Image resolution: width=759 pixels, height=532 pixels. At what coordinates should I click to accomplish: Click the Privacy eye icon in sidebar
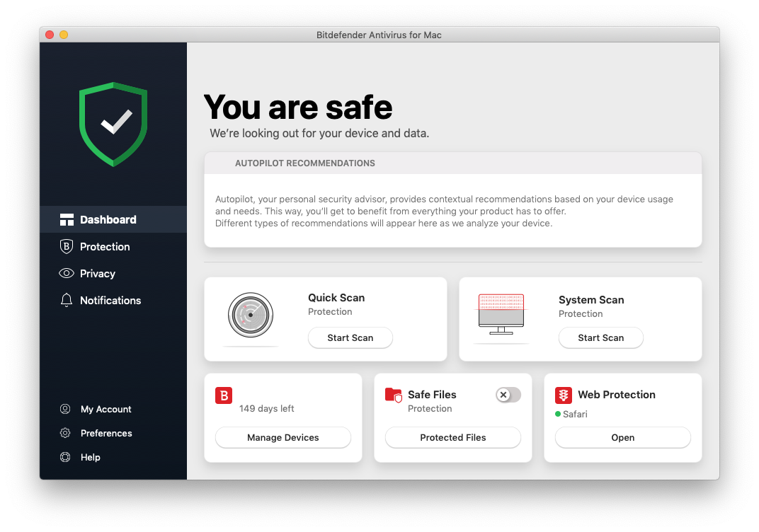pyautogui.click(x=67, y=274)
